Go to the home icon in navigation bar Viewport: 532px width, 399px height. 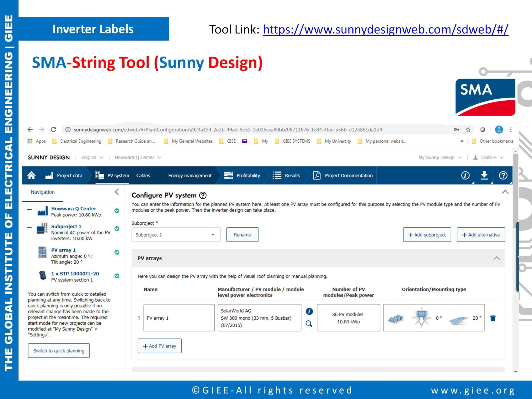pos(32,175)
